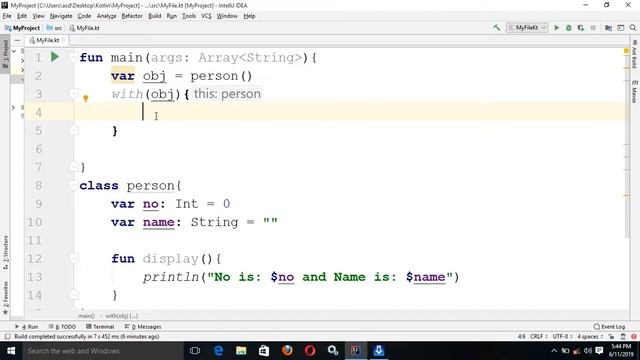
Task: Click the collapse dash icon in project panel header
Action: coord(17,40)
